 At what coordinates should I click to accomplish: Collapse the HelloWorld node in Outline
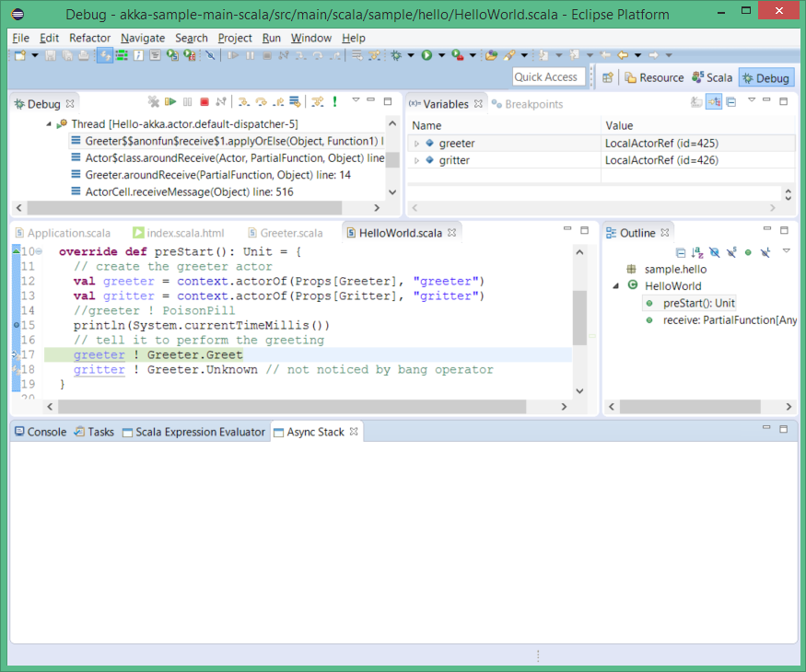click(x=615, y=286)
